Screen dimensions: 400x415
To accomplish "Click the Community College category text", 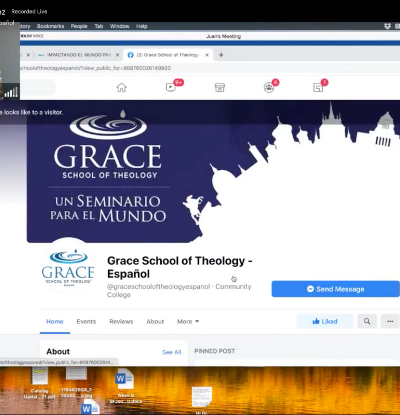I will (x=179, y=291).
